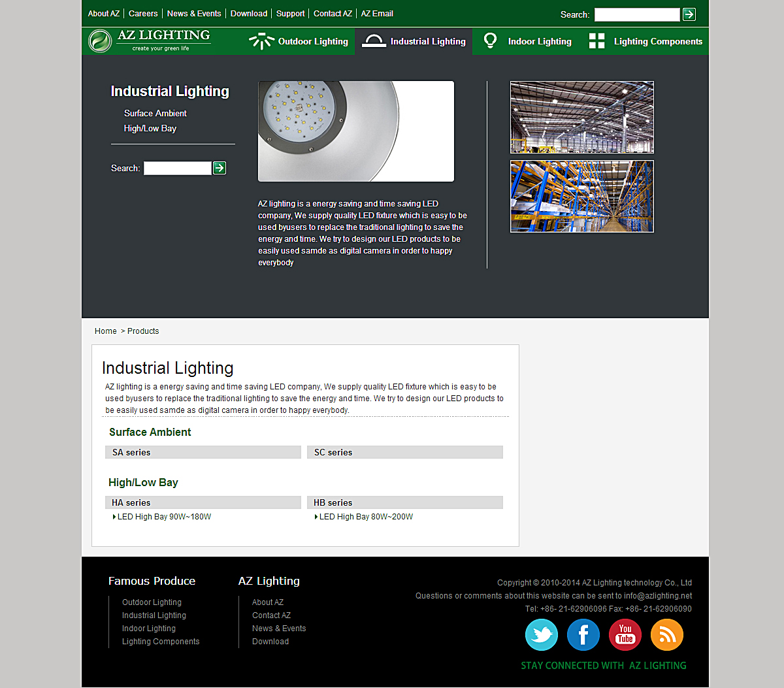The height and width of the screenshot is (688, 784).
Task: Expand LED High Bay 90W~180W arrow
Action: (114, 517)
